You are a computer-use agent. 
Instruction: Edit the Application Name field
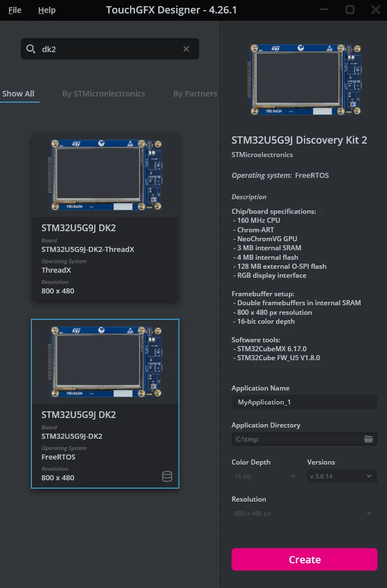pos(304,402)
